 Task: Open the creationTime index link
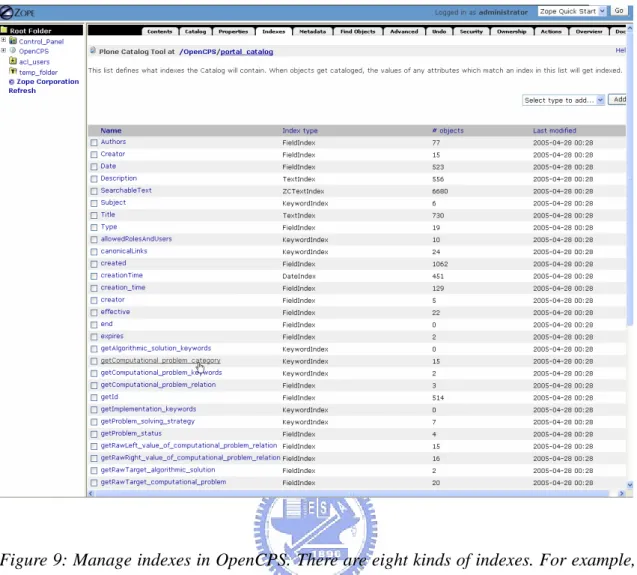(x=121, y=275)
